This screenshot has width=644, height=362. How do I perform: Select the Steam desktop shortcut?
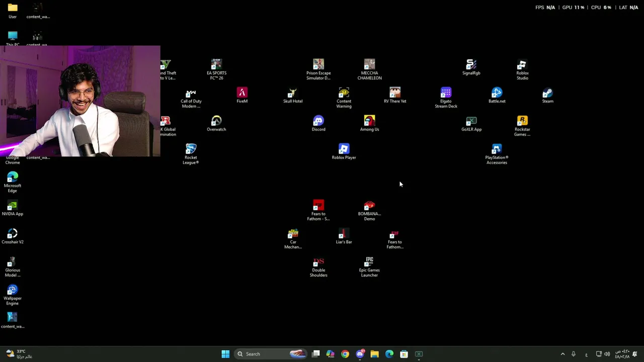547,96
